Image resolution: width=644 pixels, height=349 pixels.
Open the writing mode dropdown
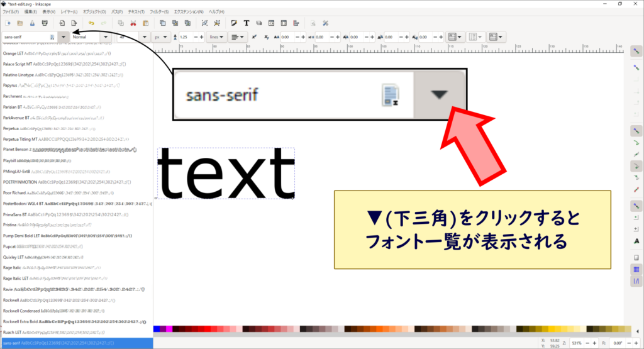pyautogui.click(x=455, y=37)
